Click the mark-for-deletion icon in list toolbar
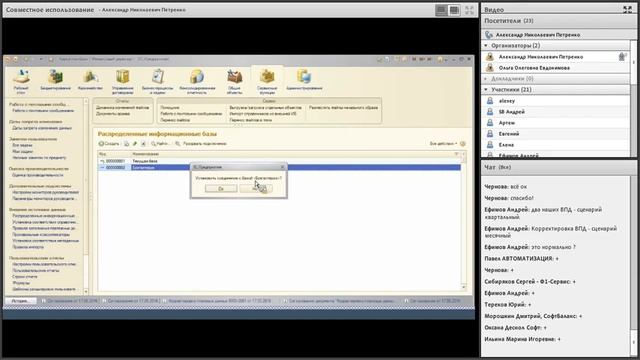The width and height of the screenshot is (640, 360). (143, 144)
